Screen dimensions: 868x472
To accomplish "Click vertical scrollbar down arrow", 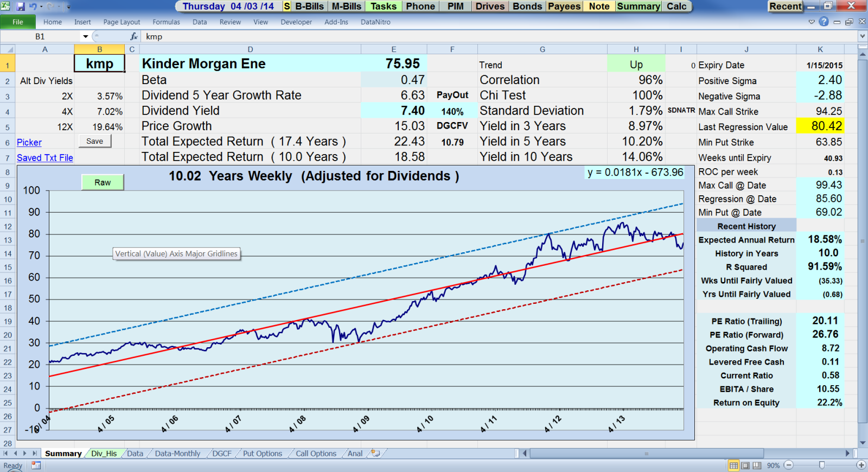I will coord(863,443).
